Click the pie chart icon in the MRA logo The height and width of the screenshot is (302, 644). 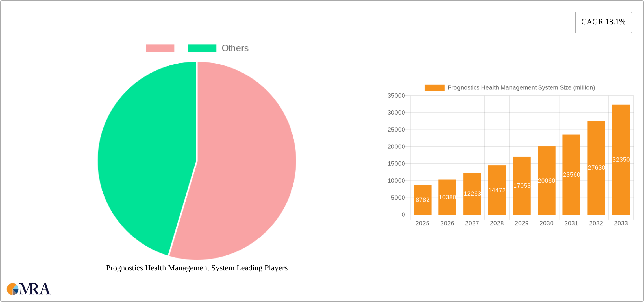point(12,289)
